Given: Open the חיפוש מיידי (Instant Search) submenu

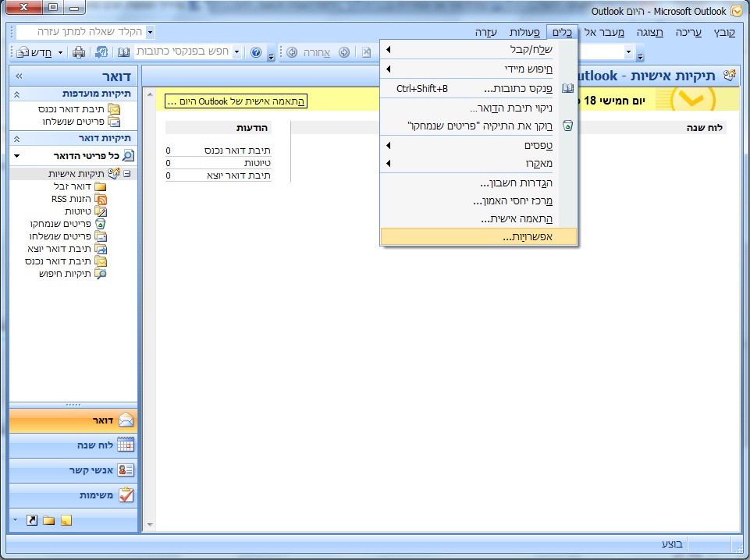Looking at the screenshot, I should coord(478,69).
